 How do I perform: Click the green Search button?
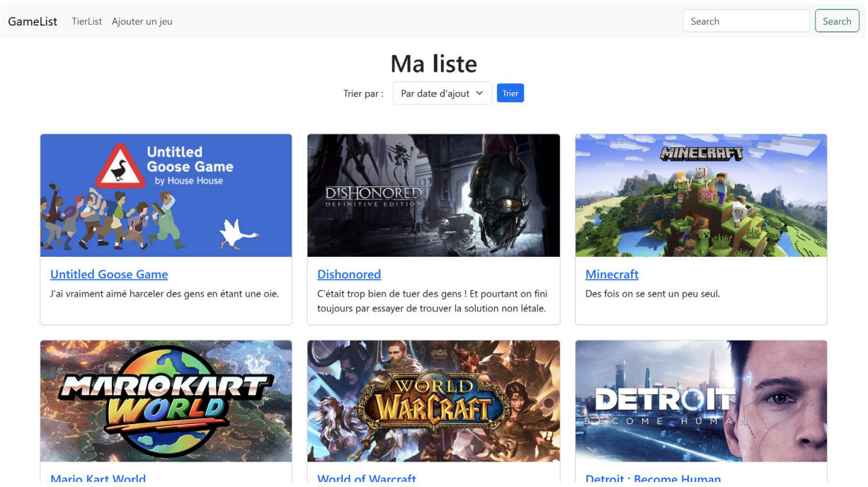coord(837,21)
